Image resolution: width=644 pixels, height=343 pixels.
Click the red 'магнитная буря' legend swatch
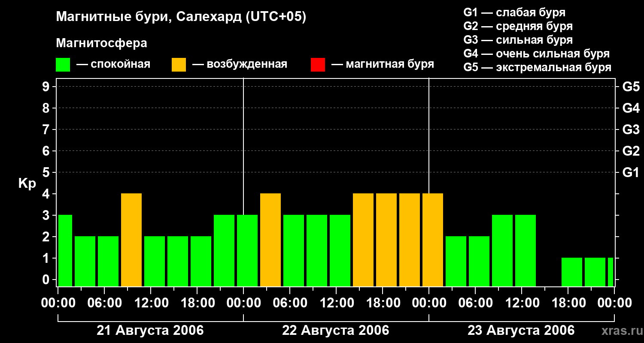[x=318, y=65]
